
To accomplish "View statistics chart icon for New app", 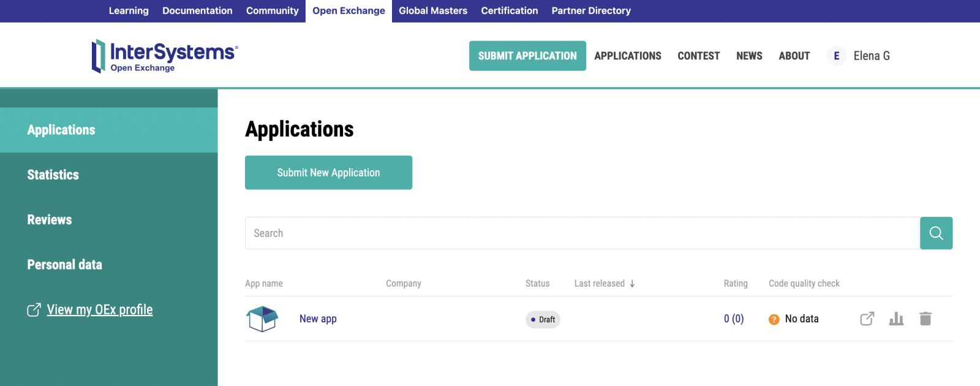I will [x=896, y=319].
